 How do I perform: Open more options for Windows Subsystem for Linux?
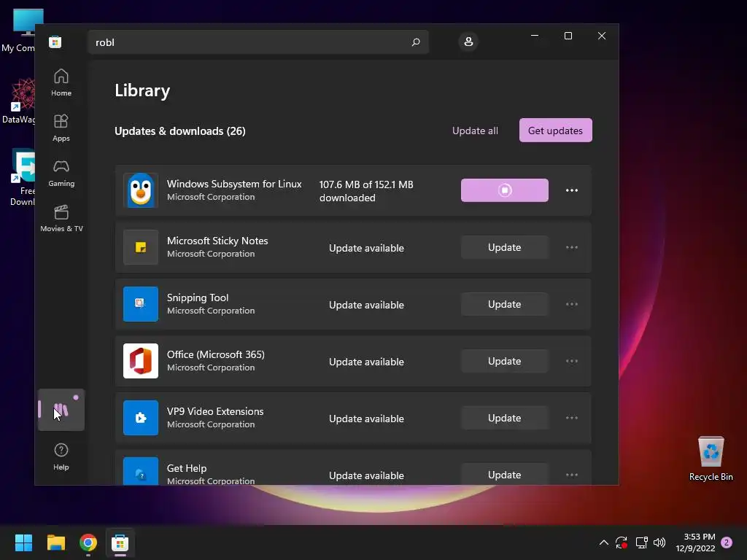[x=572, y=190]
